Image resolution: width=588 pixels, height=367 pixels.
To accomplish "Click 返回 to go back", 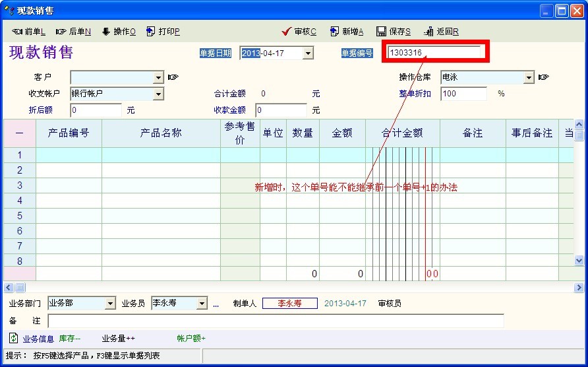I will pyautogui.click(x=442, y=32).
